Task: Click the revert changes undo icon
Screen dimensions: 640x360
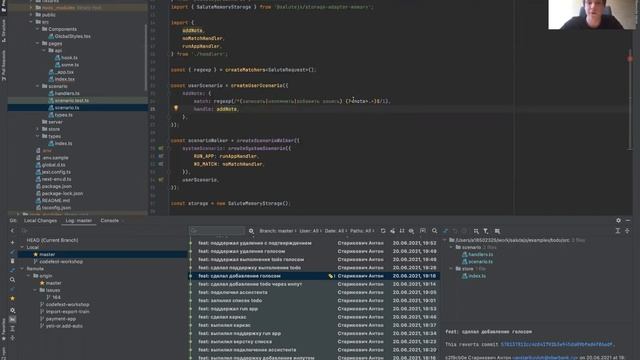Action: coord(455,231)
